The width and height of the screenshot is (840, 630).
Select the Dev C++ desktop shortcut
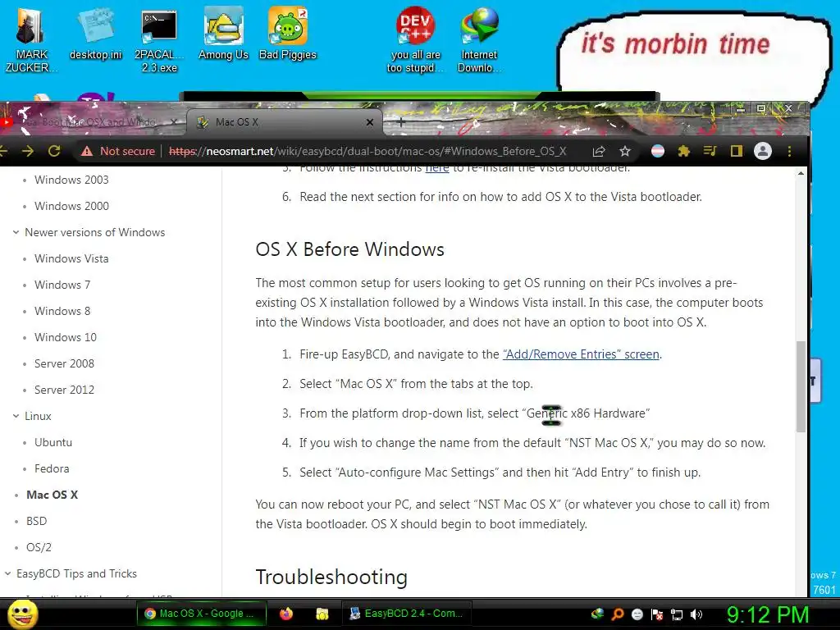[x=416, y=39]
